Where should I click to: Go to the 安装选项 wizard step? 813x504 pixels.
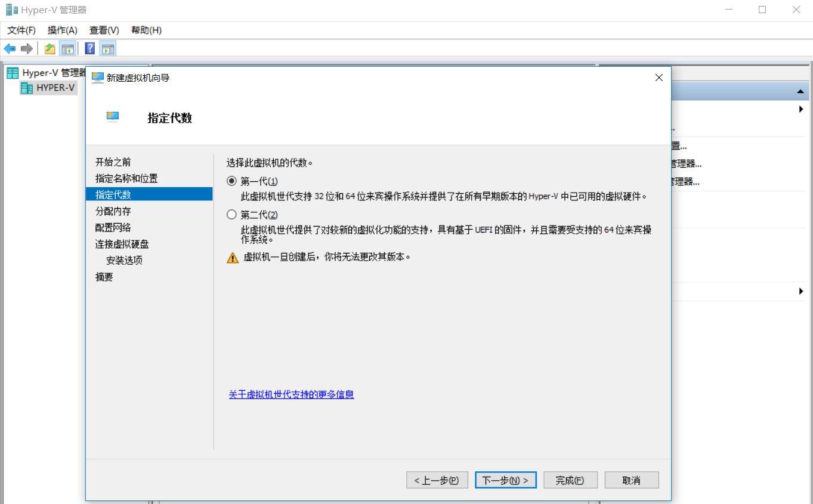[x=124, y=260]
